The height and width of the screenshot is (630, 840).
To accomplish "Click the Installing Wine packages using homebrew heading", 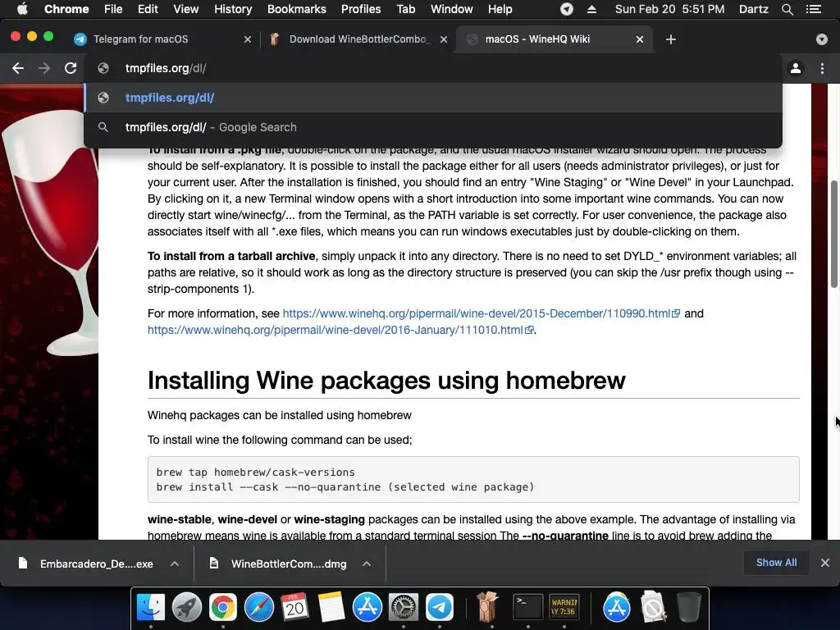I will (x=386, y=381).
